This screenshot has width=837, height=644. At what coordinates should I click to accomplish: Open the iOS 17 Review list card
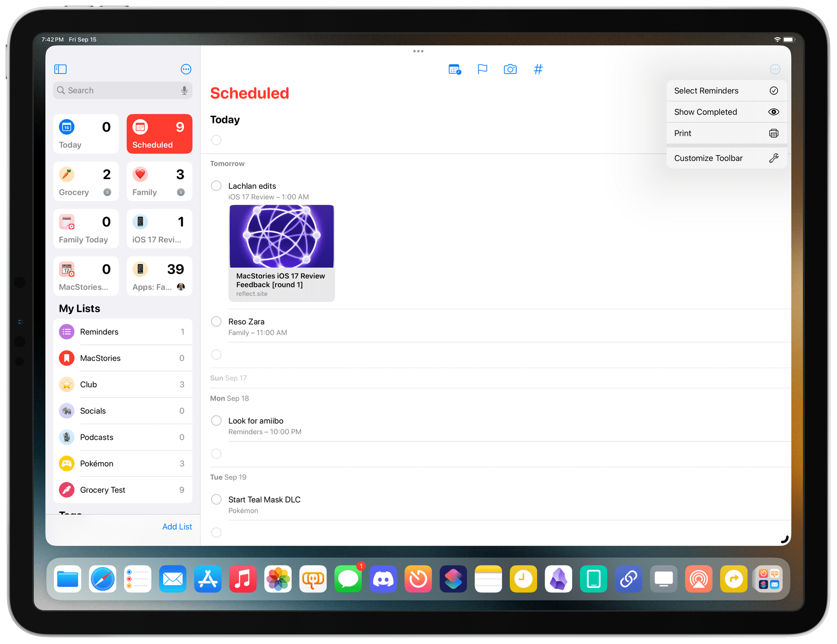159,229
